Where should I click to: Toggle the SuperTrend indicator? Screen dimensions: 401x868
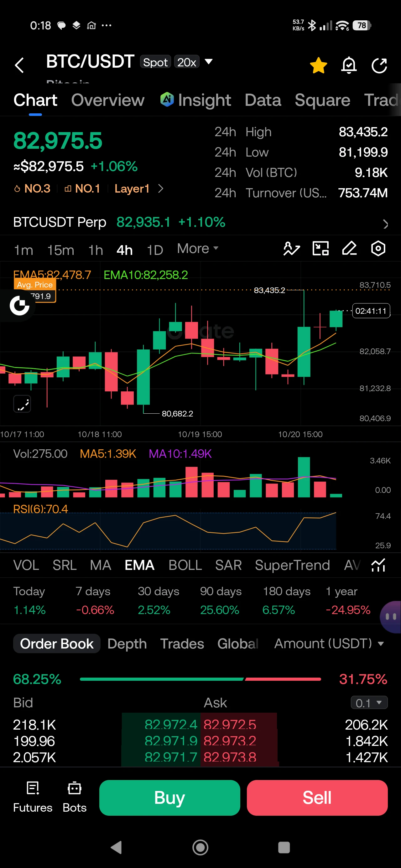click(x=292, y=565)
